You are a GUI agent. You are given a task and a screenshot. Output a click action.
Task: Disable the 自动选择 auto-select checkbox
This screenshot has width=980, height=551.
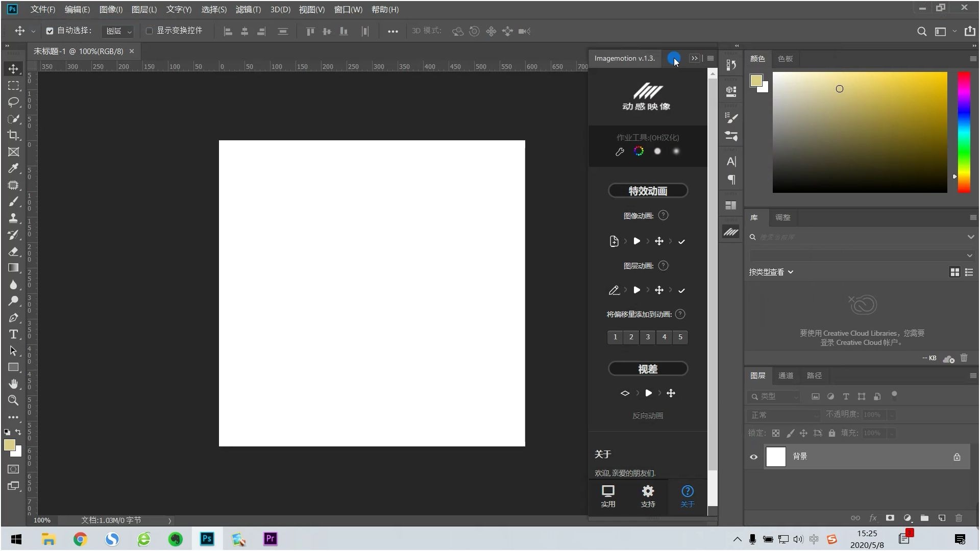pyautogui.click(x=50, y=31)
